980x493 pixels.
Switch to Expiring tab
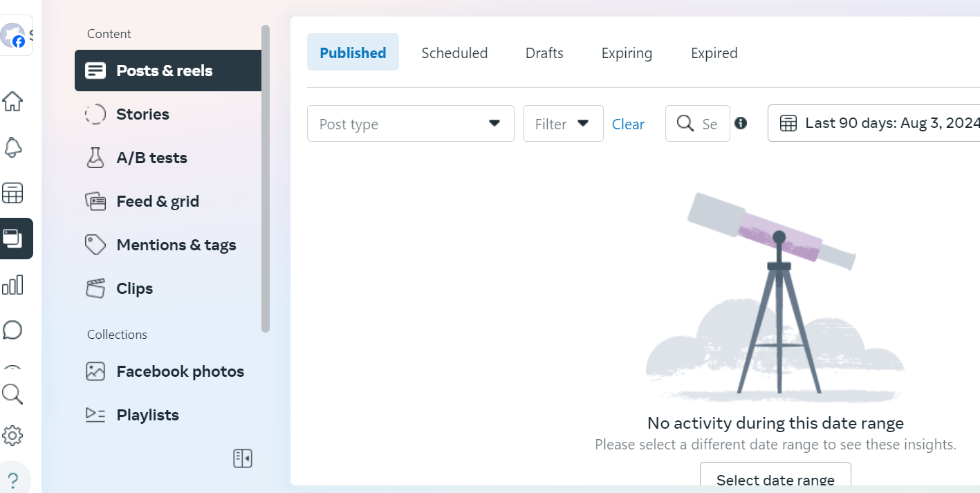627,53
